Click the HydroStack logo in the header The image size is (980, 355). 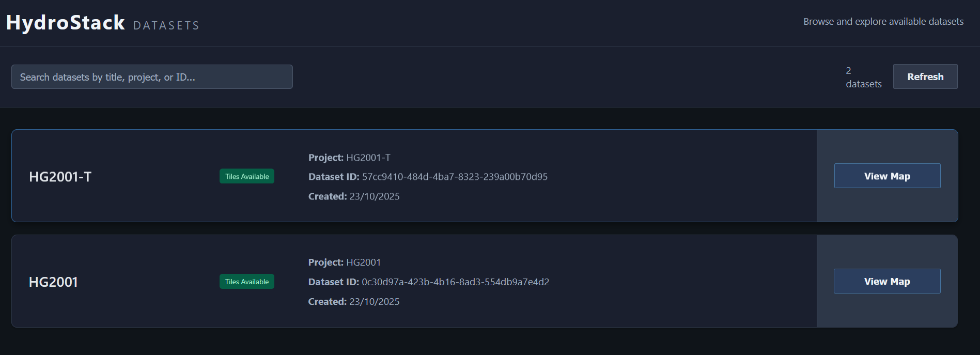pos(65,22)
